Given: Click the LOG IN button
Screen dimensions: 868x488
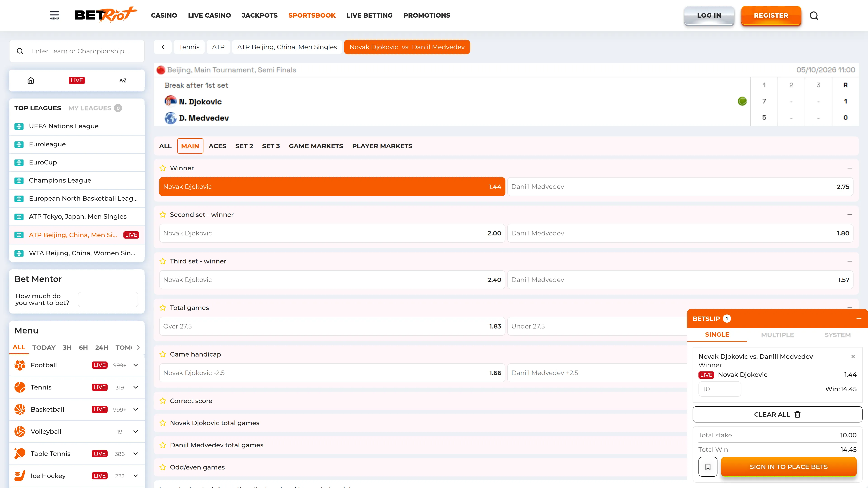Looking at the screenshot, I should click(x=709, y=16).
